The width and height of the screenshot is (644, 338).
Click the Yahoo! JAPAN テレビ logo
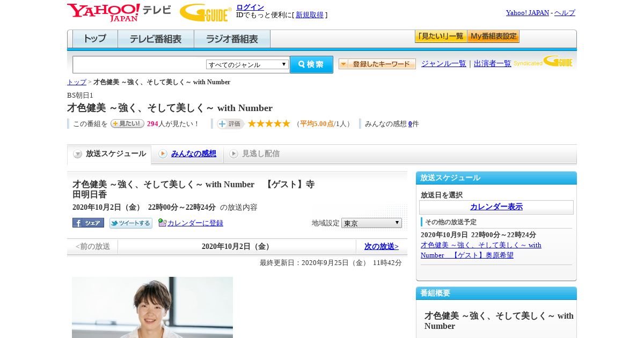tap(119, 12)
